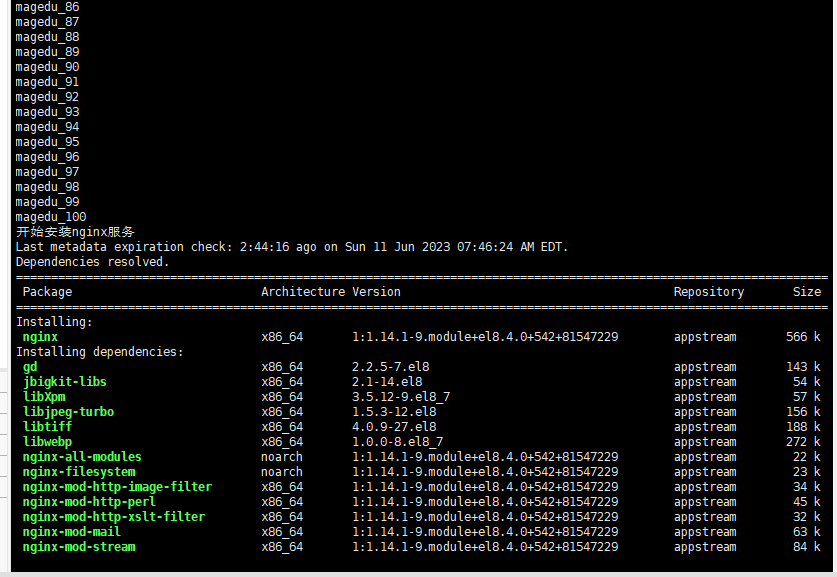This screenshot has height=577, width=837.
Task: Click the Dependencies resolved. line
Action: pos(92,262)
